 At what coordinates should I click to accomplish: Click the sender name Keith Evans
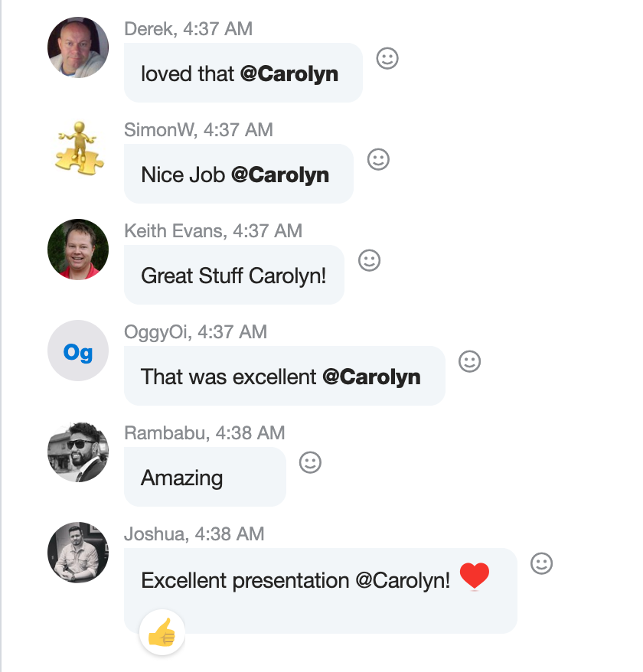click(x=175, y=231)
